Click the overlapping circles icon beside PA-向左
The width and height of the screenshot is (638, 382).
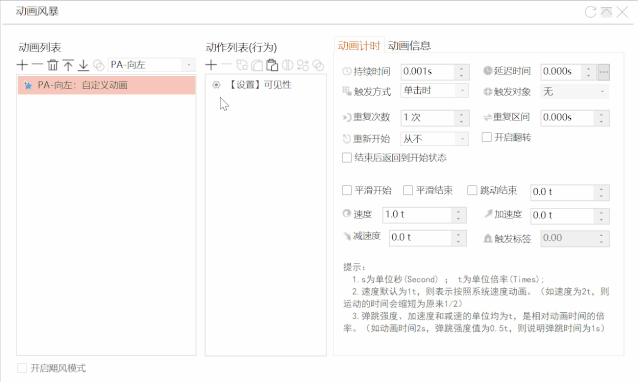pyautogui.click(x=98, y=65)
